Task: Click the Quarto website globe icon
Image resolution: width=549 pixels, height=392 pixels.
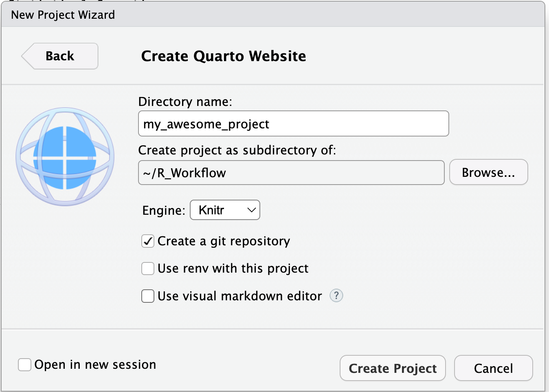Action: (x=65, y=157)
